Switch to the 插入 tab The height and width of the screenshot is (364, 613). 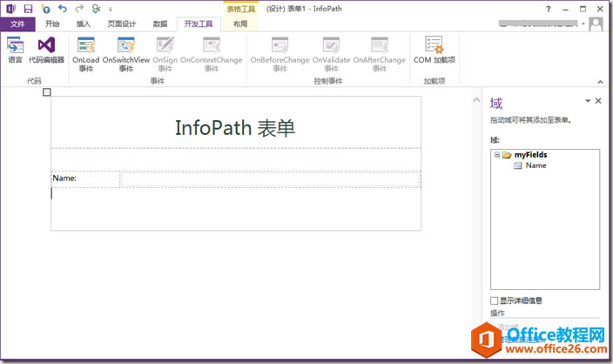pos(83,24)
